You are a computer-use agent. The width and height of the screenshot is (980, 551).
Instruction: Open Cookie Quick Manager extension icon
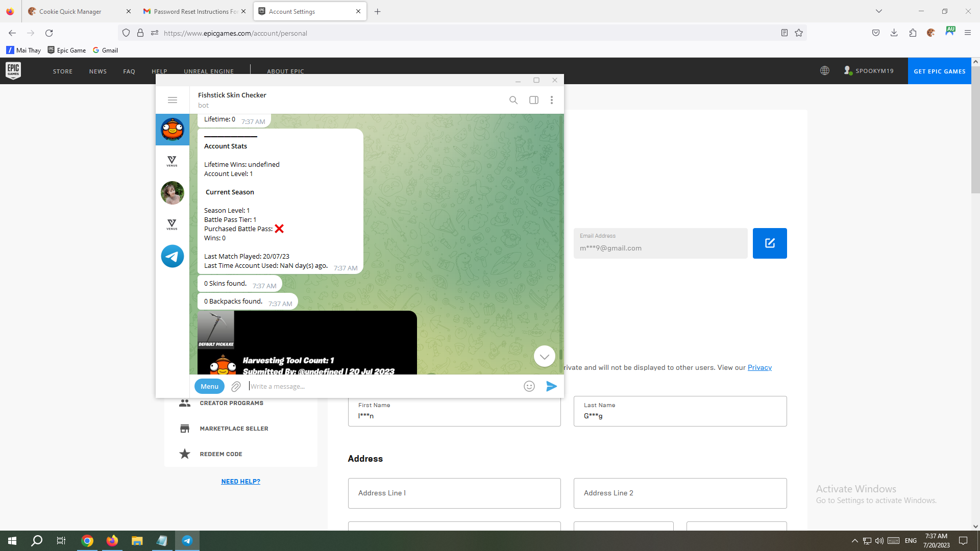pos(931,33)
